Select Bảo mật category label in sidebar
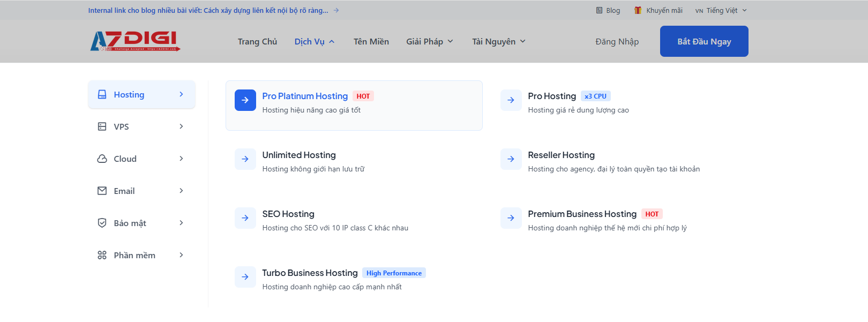 [130, 223]
